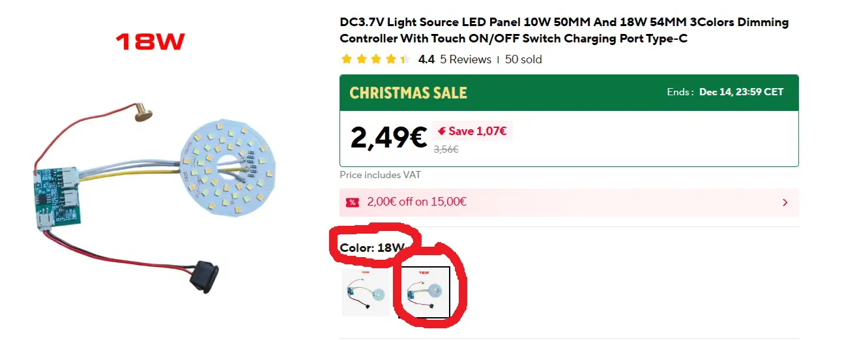The height and width of the screenshot is (340, 868).
Task: Click the half-filled fifth rating star
Action: 405,59
